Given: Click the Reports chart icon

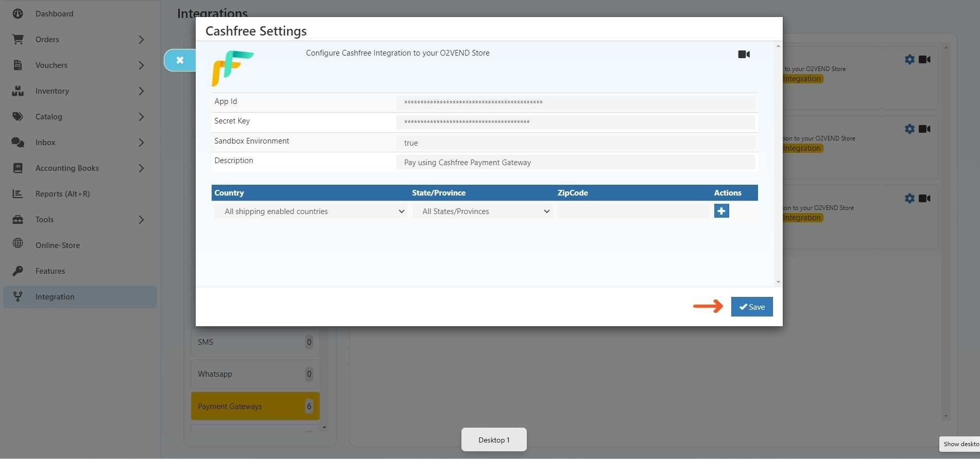Looking at the screenshot, I should 18,193.
